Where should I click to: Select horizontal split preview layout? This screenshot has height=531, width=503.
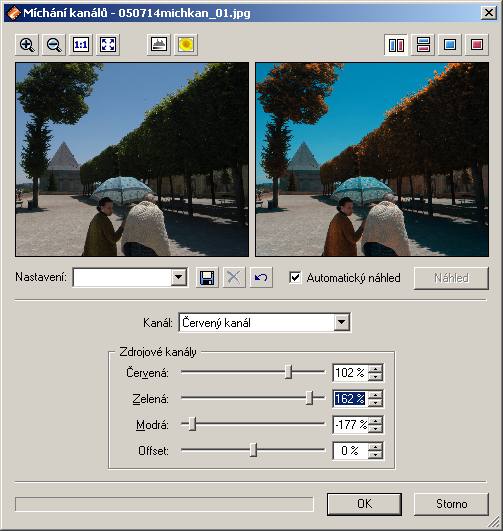pyautogui.click(x=423, y=45)
